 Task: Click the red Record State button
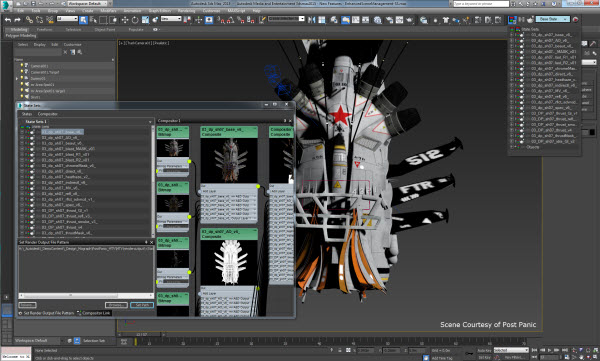(575, 19)
